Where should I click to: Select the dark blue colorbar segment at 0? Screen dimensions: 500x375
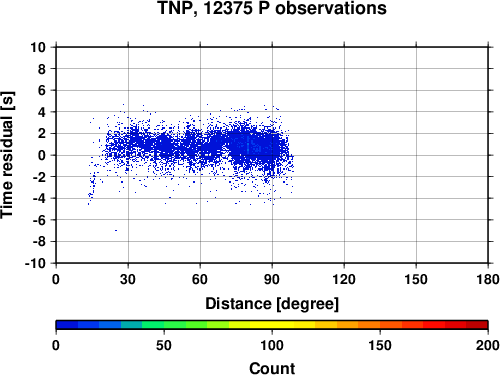coord(67,325)
